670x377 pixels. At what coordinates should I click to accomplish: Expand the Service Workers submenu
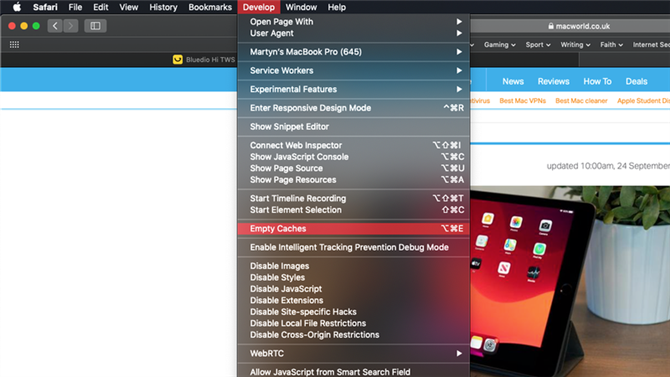(354, 71)
